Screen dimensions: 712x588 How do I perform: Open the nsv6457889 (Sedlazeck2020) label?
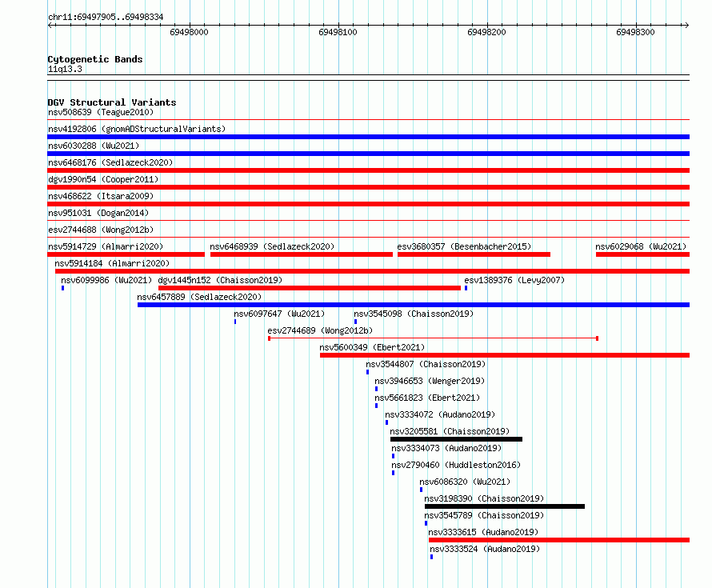pos(199,297)
